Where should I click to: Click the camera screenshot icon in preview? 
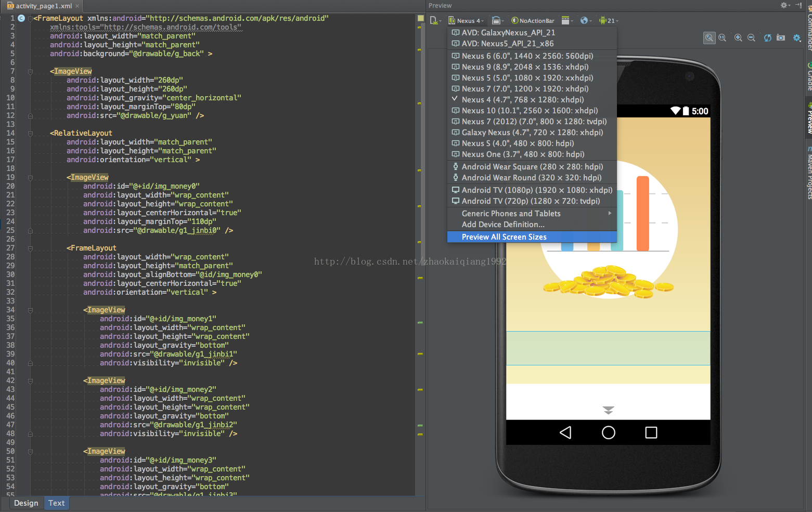point(781,38)
